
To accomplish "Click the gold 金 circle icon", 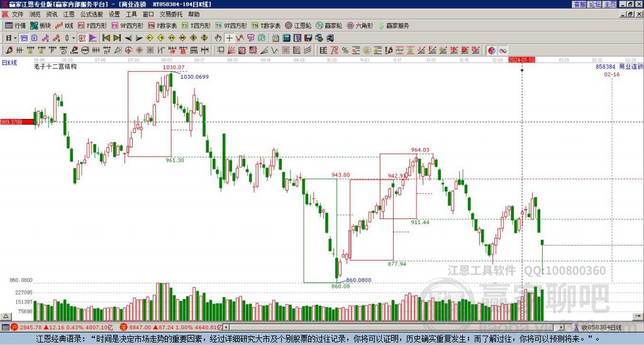I will tap(367, 50).
